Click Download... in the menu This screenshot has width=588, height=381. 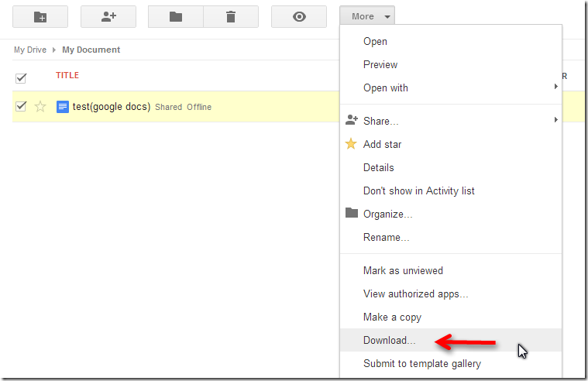point(451,340)
